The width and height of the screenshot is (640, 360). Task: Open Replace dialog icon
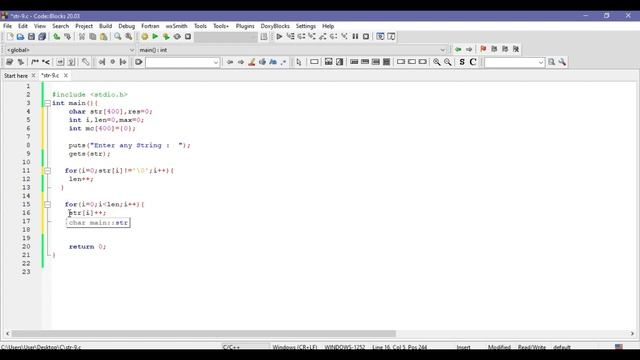[129, 37]
